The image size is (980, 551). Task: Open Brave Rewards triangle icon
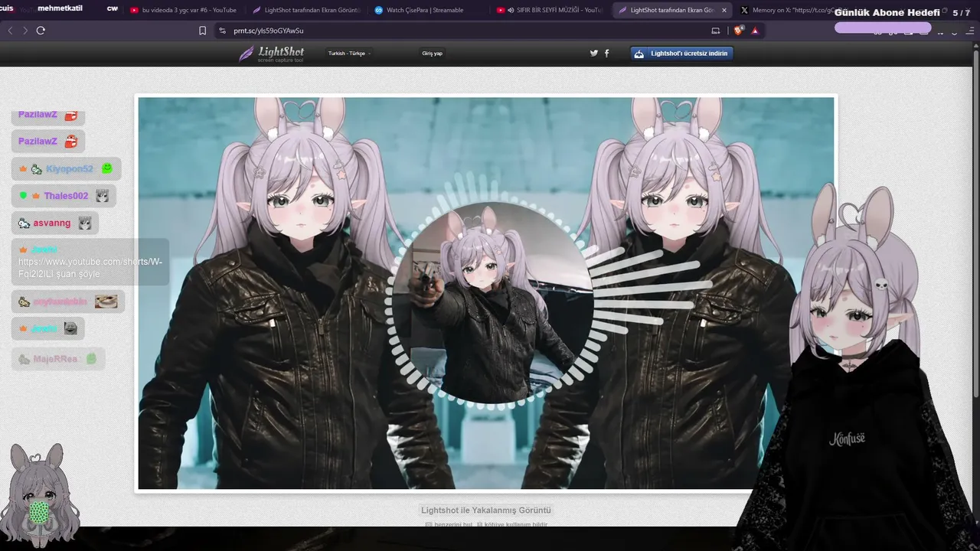point(755,31)
